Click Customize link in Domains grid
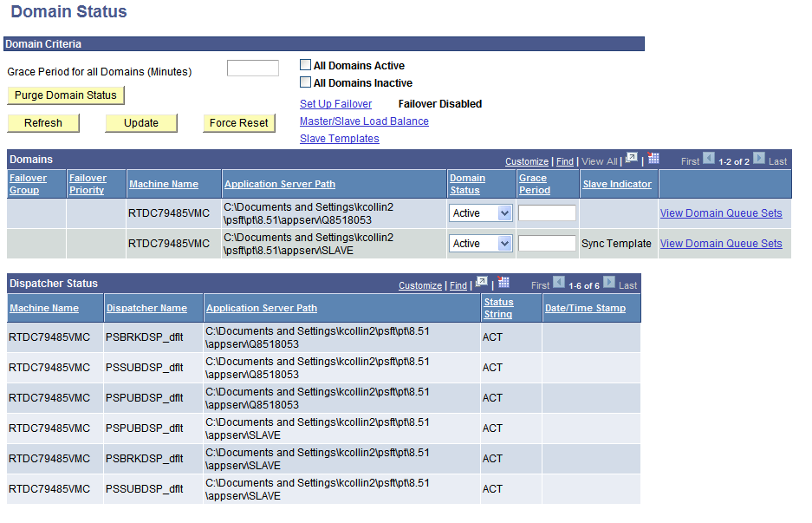 tap(527, 161)
